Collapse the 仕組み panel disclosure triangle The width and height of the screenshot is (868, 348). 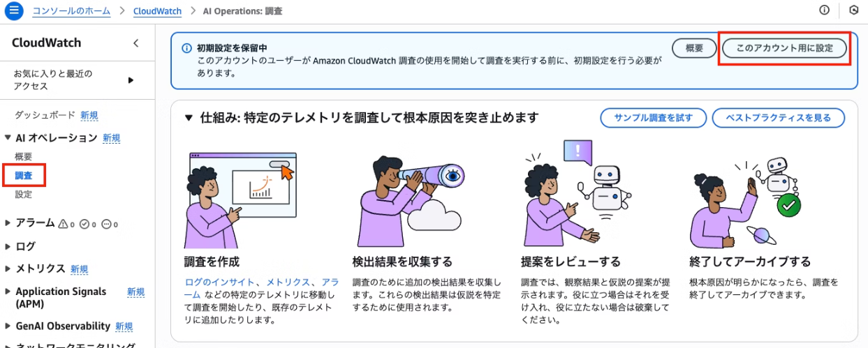coord(188,118)
